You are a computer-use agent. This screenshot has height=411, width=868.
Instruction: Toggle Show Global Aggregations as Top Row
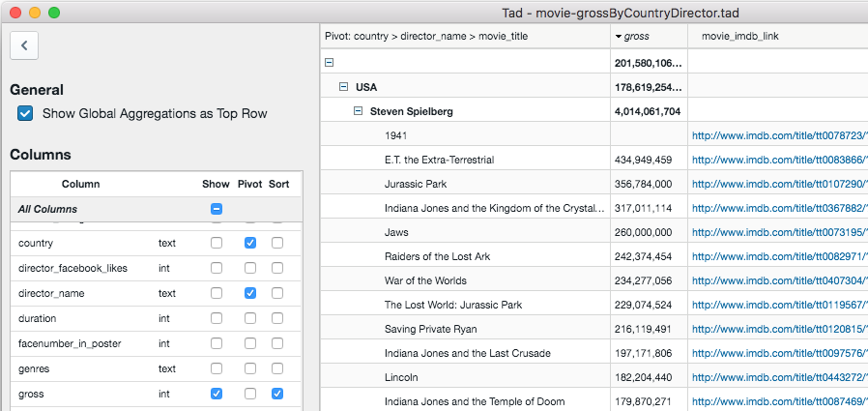26,113
